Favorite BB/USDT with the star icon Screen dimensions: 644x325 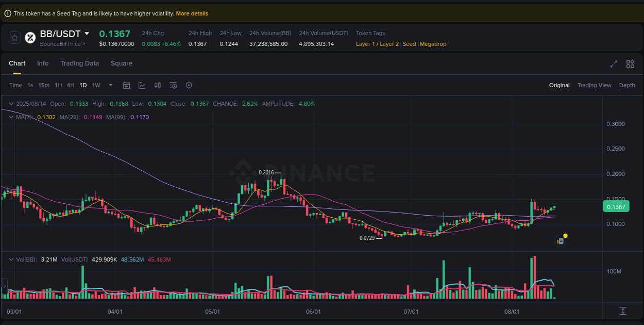coord(14,37)
